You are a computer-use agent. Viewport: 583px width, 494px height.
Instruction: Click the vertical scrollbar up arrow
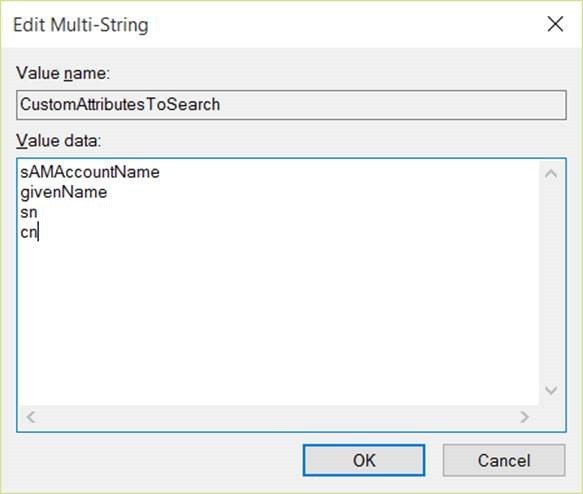551,174
